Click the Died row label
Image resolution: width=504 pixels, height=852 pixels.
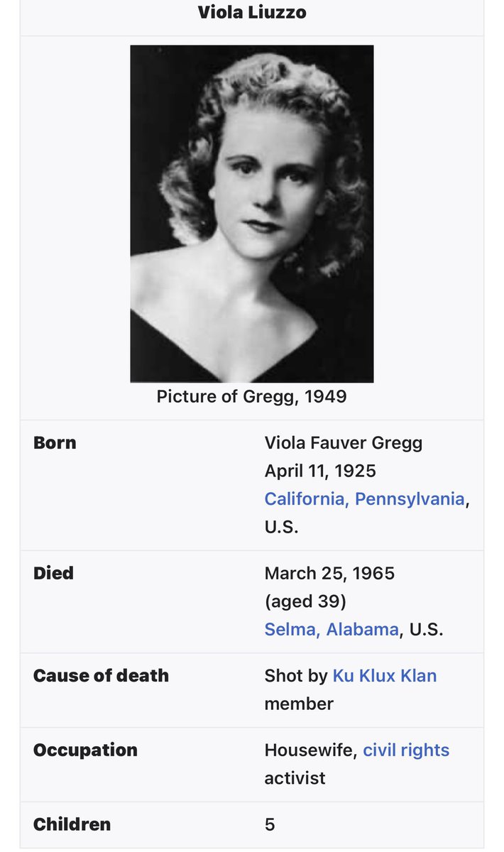tap(53, 573)
